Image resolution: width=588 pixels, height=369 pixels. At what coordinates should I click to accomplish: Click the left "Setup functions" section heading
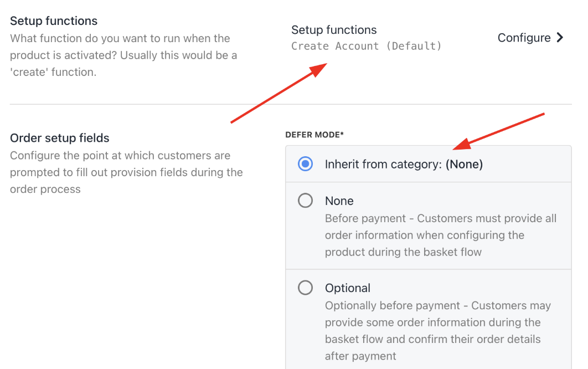coord(54,21)
